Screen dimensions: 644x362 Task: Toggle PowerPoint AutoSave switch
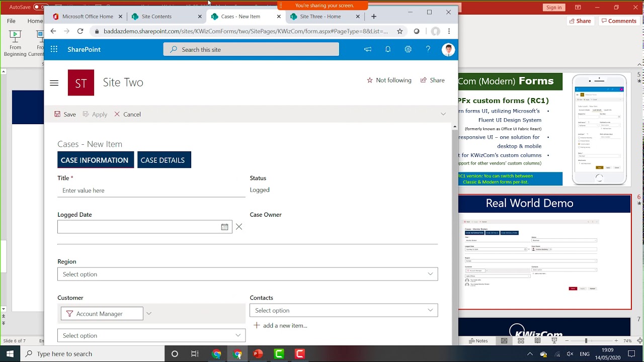tap(41, 7)
